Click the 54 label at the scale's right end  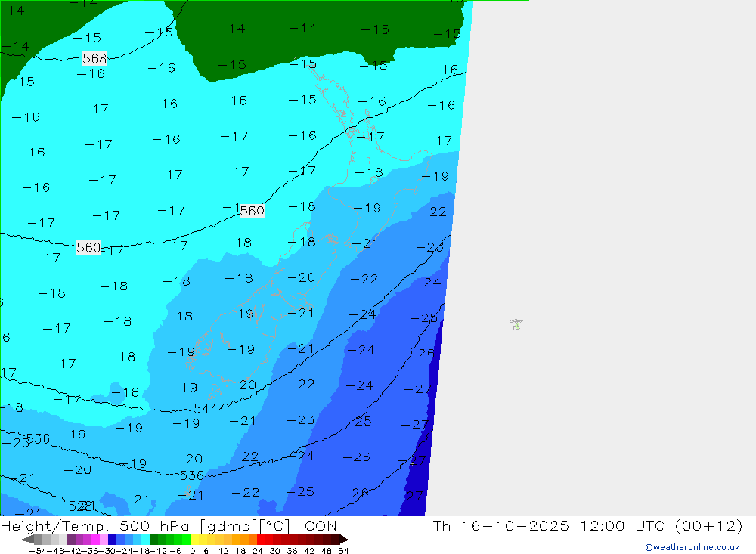pyautogui.click(x=343, y=551)
